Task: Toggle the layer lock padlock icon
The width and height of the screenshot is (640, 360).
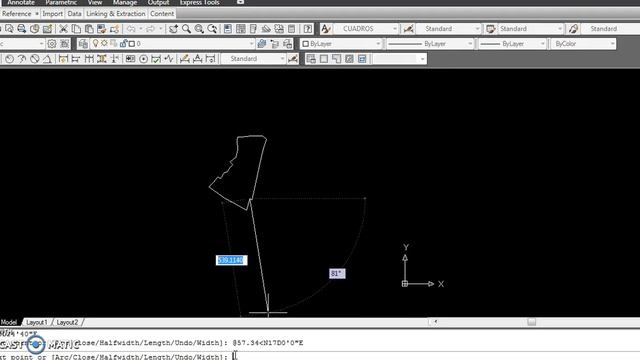Action: pyautogui.click(x=123, y=43)
